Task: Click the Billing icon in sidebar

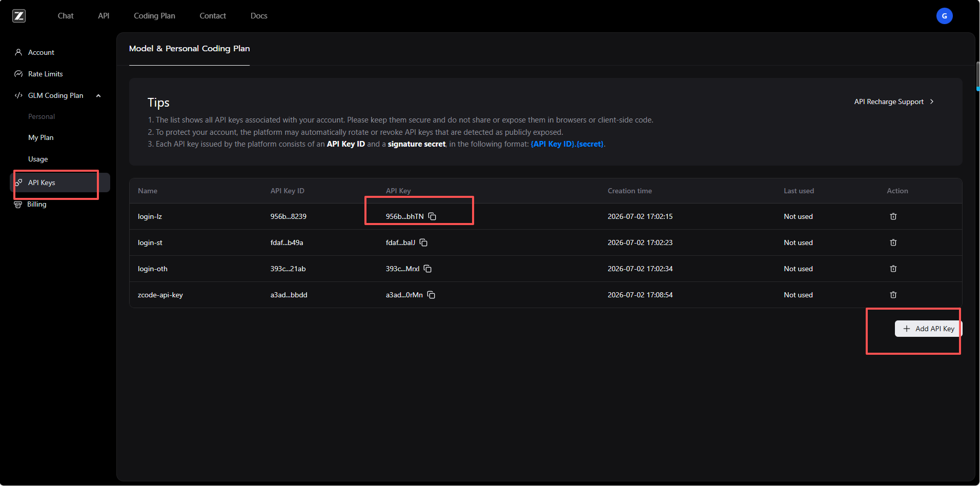Action: (x=18, y=205)
